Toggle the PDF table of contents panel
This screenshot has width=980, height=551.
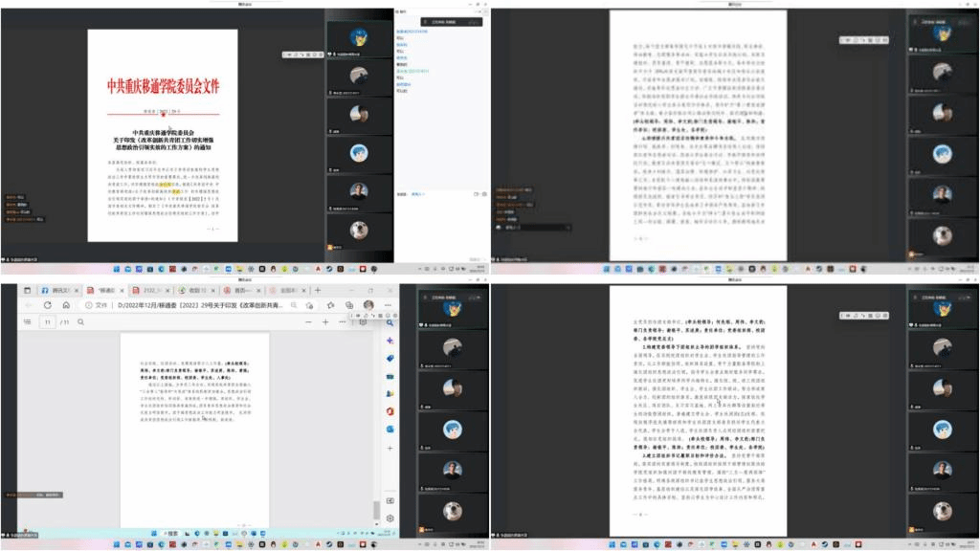pyautogui.click(x=26, y=322)
